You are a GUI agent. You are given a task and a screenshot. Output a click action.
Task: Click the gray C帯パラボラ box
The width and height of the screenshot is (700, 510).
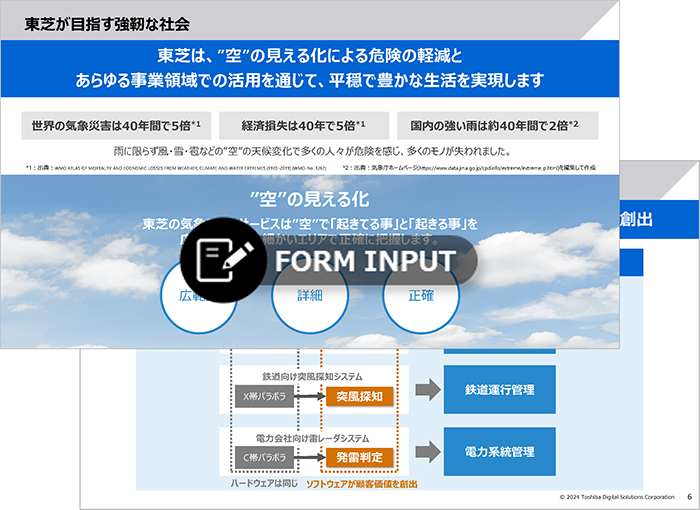[x=264, y=458]
